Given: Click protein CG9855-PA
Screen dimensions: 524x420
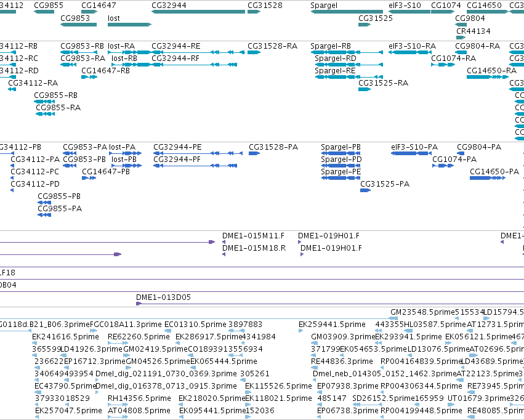Looking at the screenshot, I should 60,209.
